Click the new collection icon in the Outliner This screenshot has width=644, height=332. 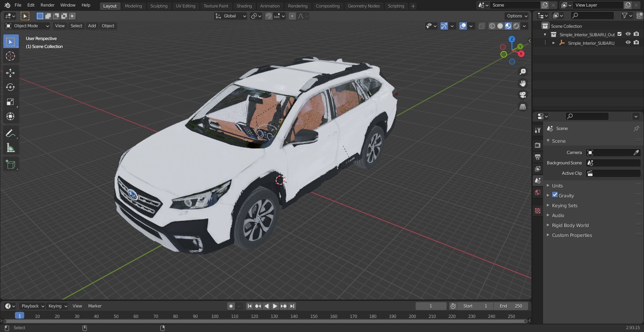point(639,16)
